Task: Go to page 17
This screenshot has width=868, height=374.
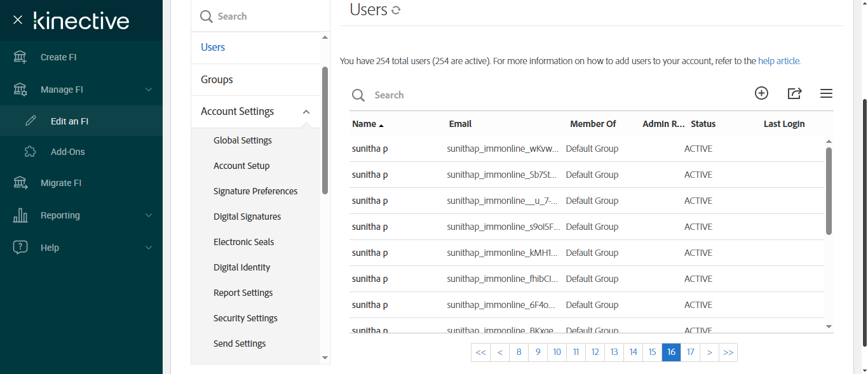Action: coord(690,352)
